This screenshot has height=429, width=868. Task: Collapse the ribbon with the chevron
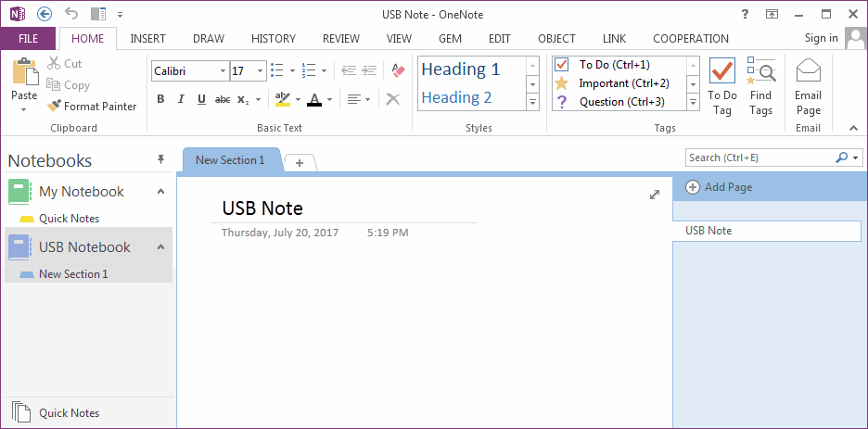point(853,128)
